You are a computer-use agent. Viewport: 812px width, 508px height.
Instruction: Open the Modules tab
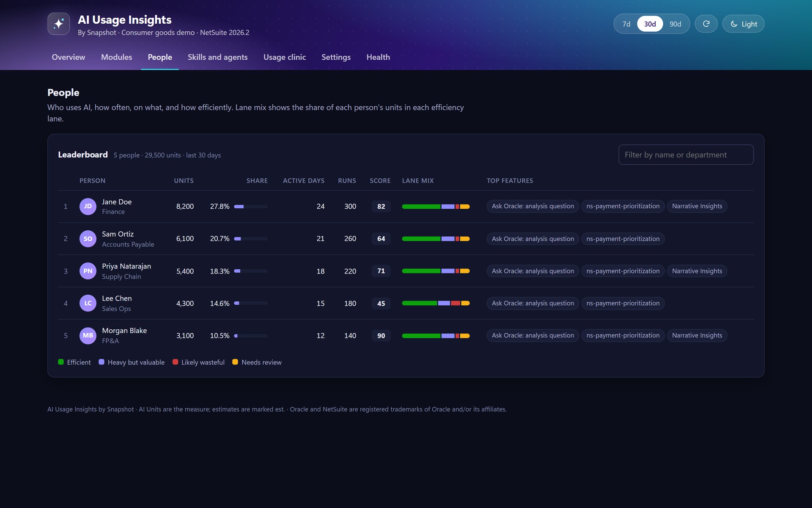tap(116, 57)
